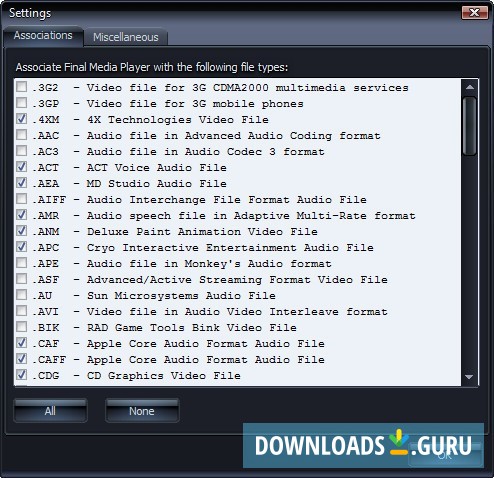The width and height of the screenshot is (494, 478).
Task: Uncheck the .AMR association checkbox
Action: point(22,215)
